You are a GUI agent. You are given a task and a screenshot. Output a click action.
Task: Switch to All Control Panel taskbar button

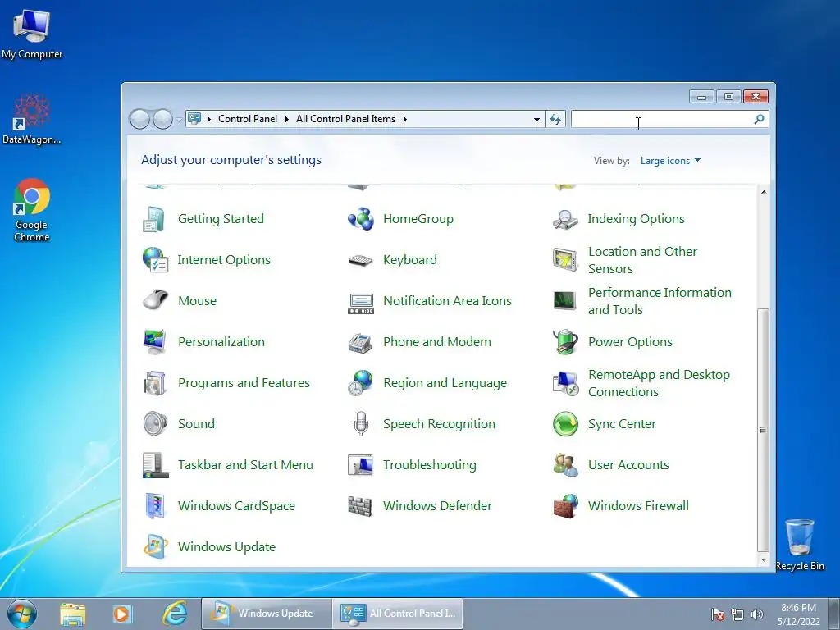398,614
